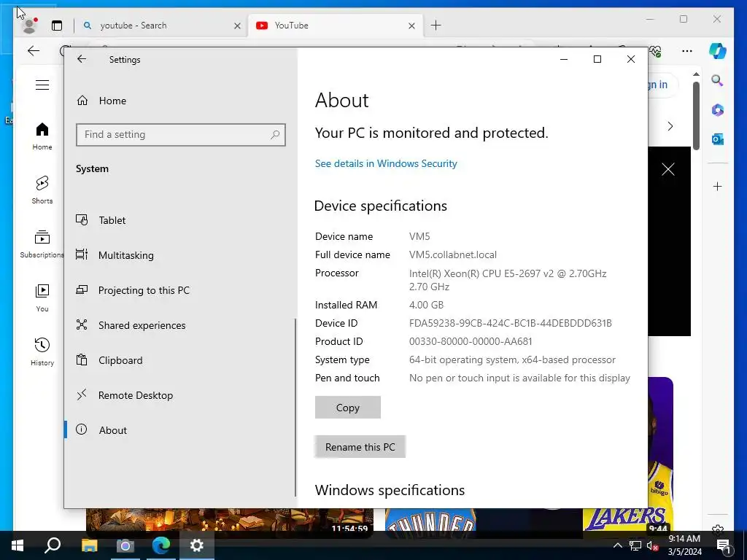Open the Clipboard settings page
Screen dimensions: 747x560
pos(180,360)
